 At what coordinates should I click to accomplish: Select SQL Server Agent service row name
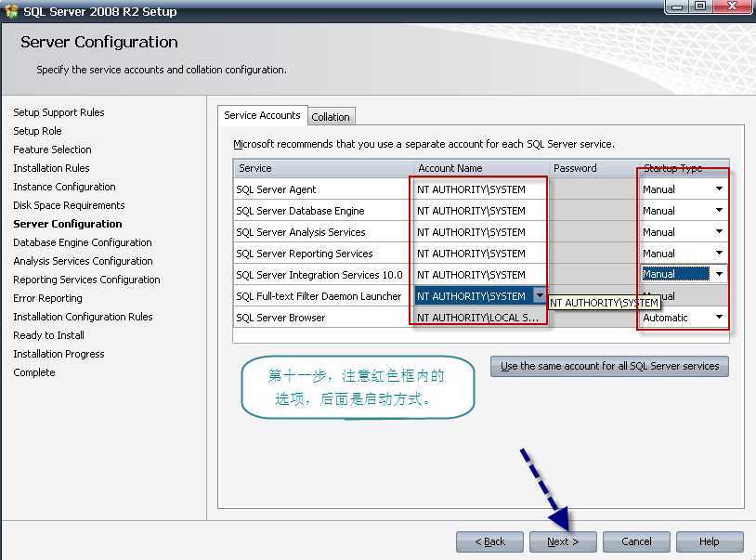click(x=276, y=189)
